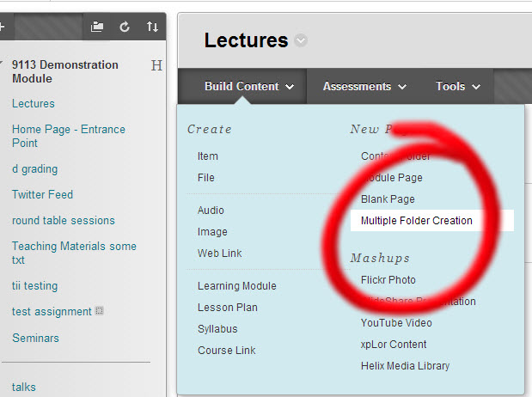Open the Assessments dropdown menu

(x=364, y=87)
